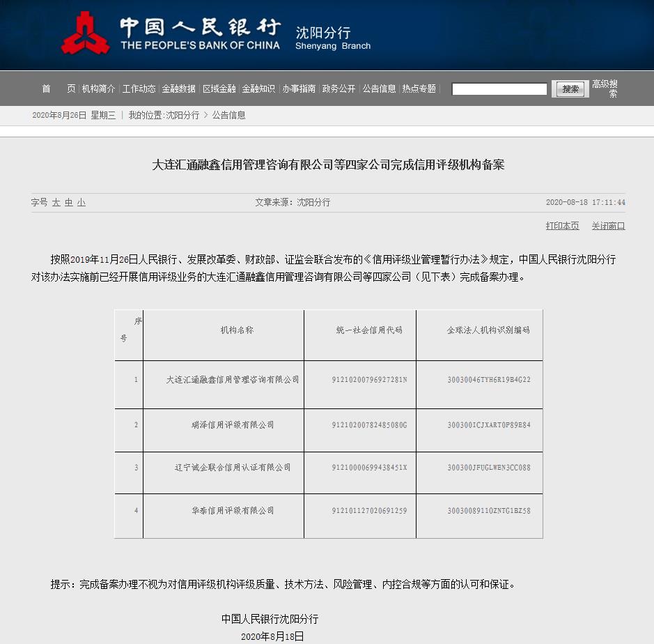This screenshot has width=654, height=644.
Task: Open 金融知识 navigation item
Action: [x=258, y=89]
